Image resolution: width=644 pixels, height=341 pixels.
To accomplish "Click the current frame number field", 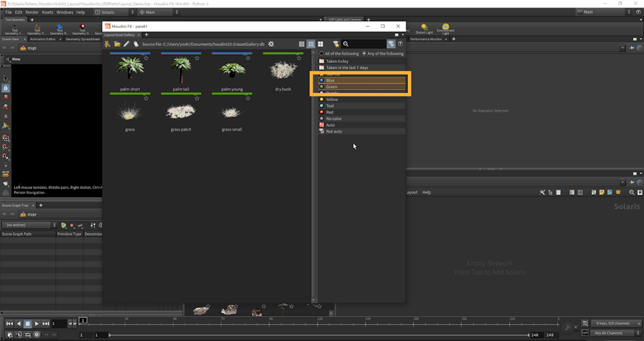I will tap(59, 324).
